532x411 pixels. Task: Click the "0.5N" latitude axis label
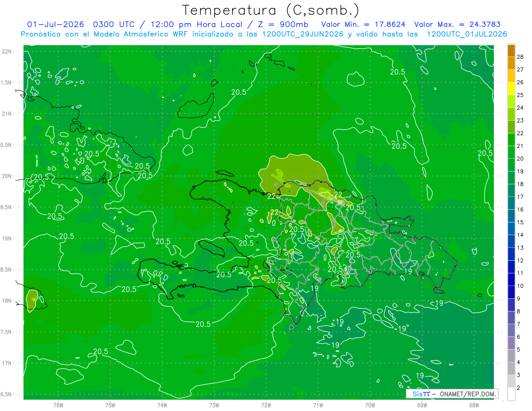pos(7,145)
